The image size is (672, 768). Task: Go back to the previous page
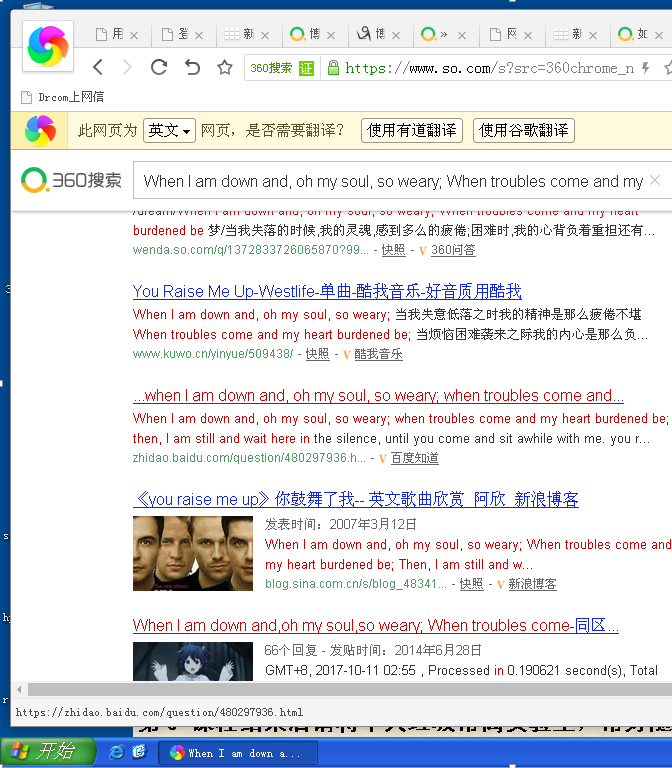point(98,67)
